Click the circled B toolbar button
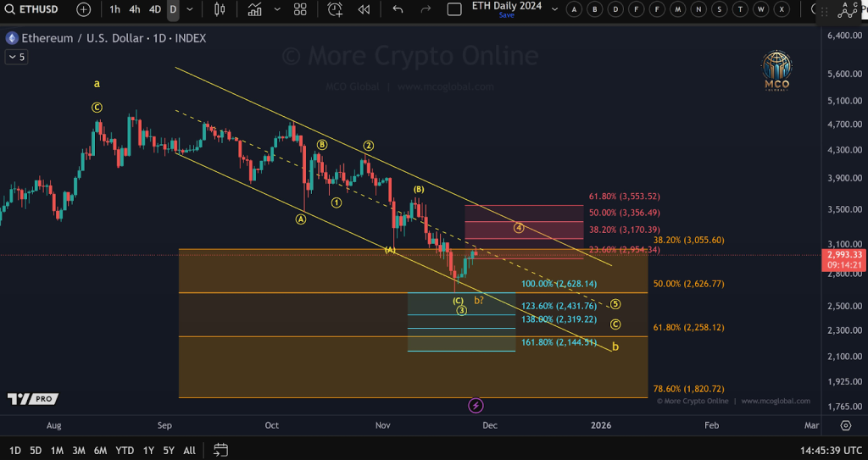Image resolution: width=868 pixels, height=460 pixels. tap(595, 8)
